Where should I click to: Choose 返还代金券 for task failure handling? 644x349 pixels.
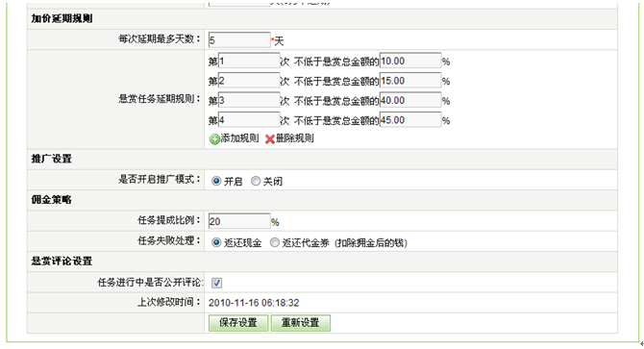click(274, 242)
